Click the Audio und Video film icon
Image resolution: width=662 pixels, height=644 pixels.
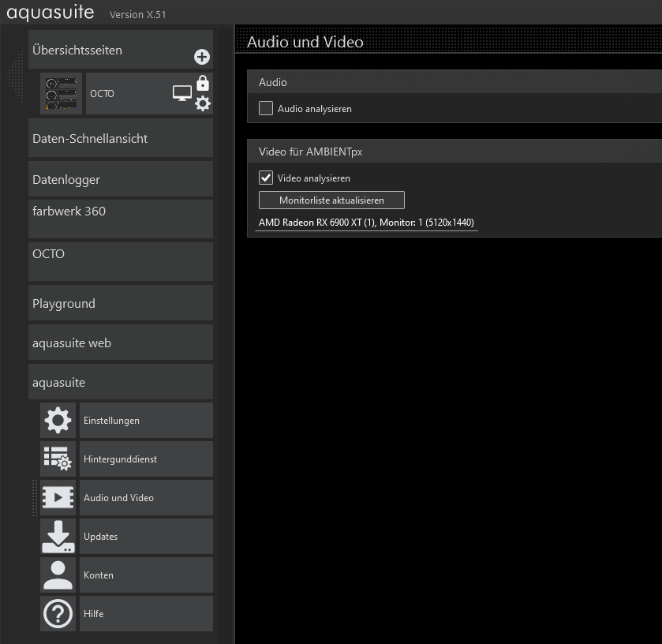[x=58, y=497]
